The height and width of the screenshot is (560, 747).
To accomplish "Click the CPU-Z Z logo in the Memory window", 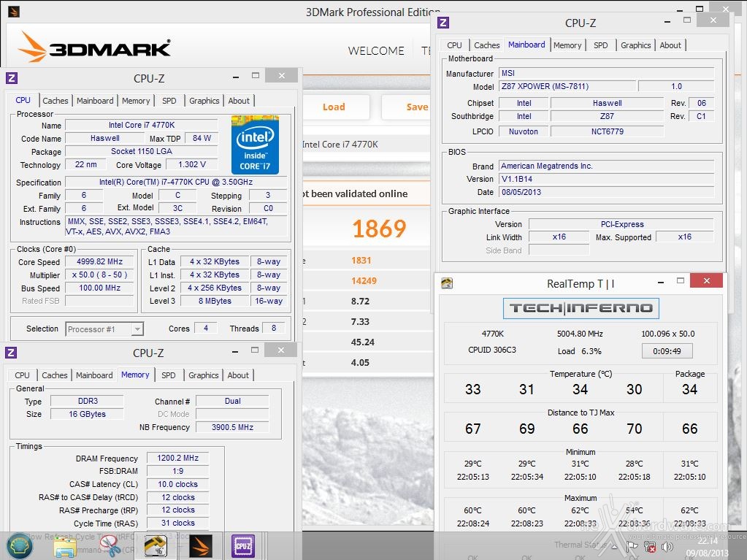I will [x=10, y=353].
